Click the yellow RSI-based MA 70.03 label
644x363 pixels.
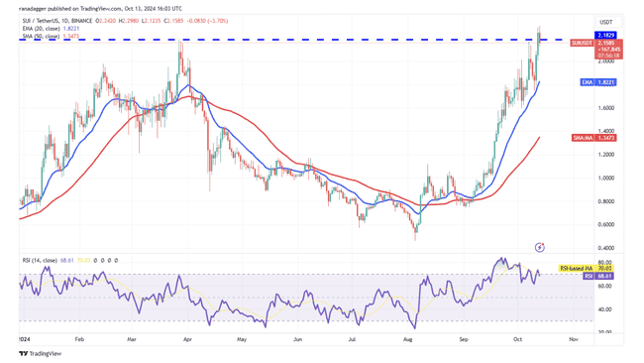(x=588, y=269)
